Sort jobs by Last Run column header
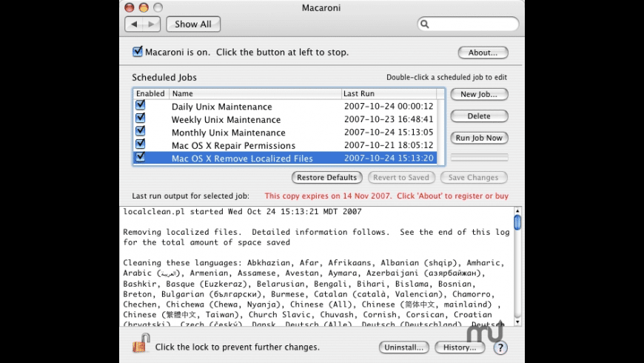The image size is (644, 363). [389, 94]
